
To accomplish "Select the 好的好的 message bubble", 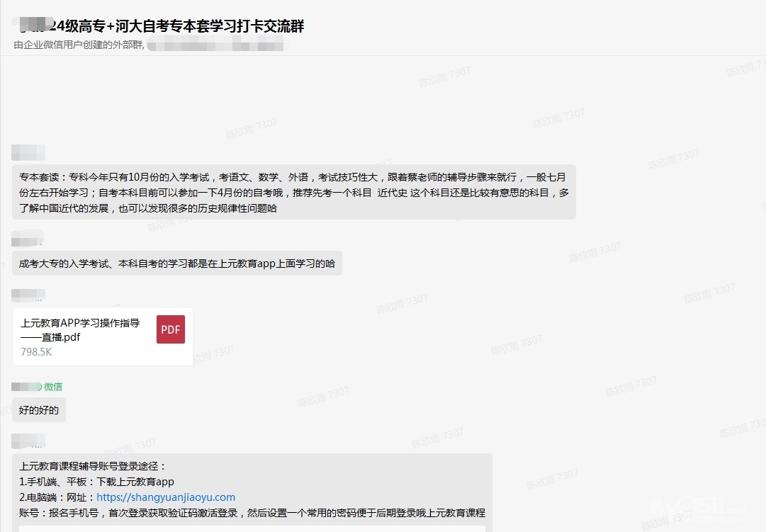I will click(39, 409).
